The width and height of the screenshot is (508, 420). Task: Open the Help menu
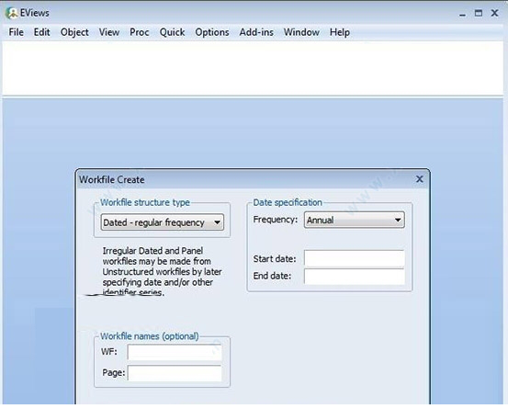click(x=340, y=32)
